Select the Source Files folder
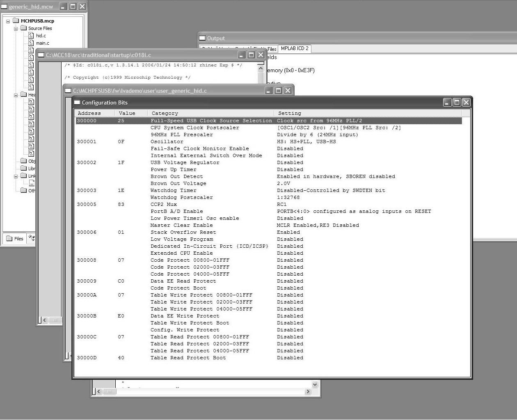Viewport: 517px width, 420px height. tap(40, 28)
